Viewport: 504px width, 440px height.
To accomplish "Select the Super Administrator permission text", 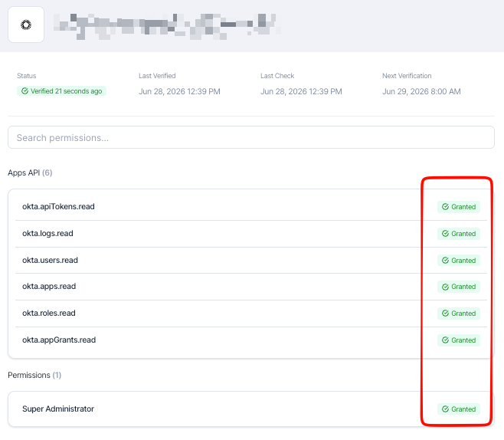I will (x=58, y=409).
